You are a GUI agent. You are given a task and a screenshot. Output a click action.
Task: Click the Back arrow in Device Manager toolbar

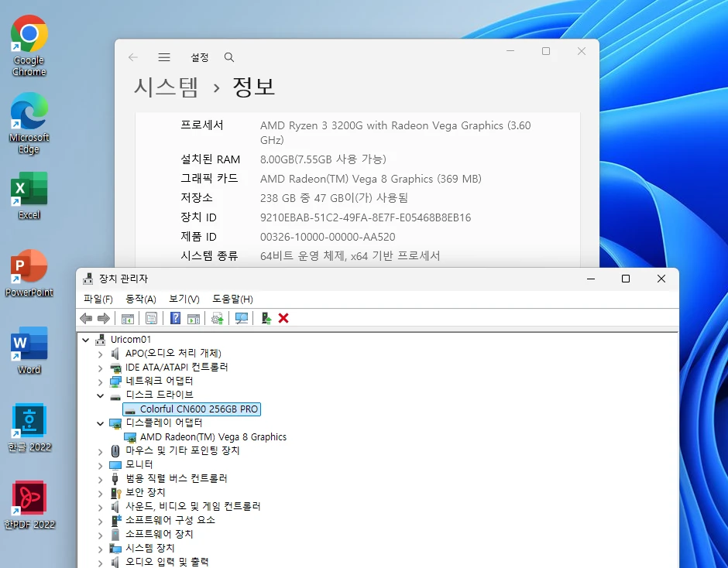[x=86, y=318]
